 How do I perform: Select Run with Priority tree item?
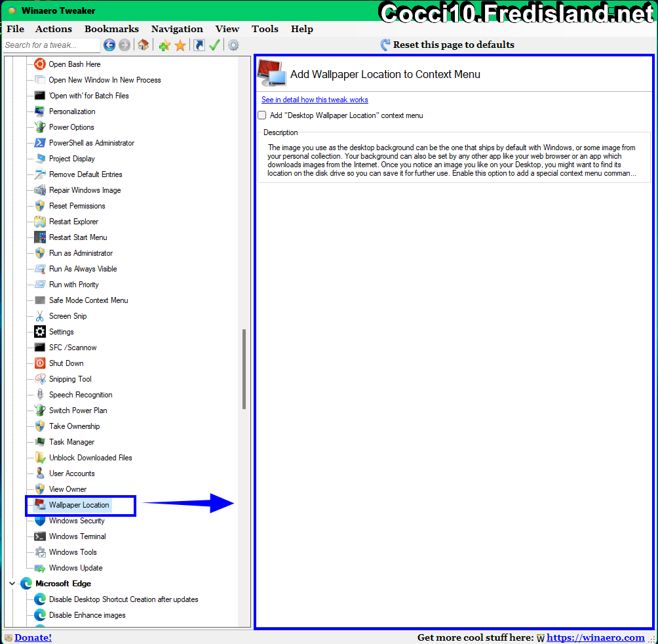point(74,285)
